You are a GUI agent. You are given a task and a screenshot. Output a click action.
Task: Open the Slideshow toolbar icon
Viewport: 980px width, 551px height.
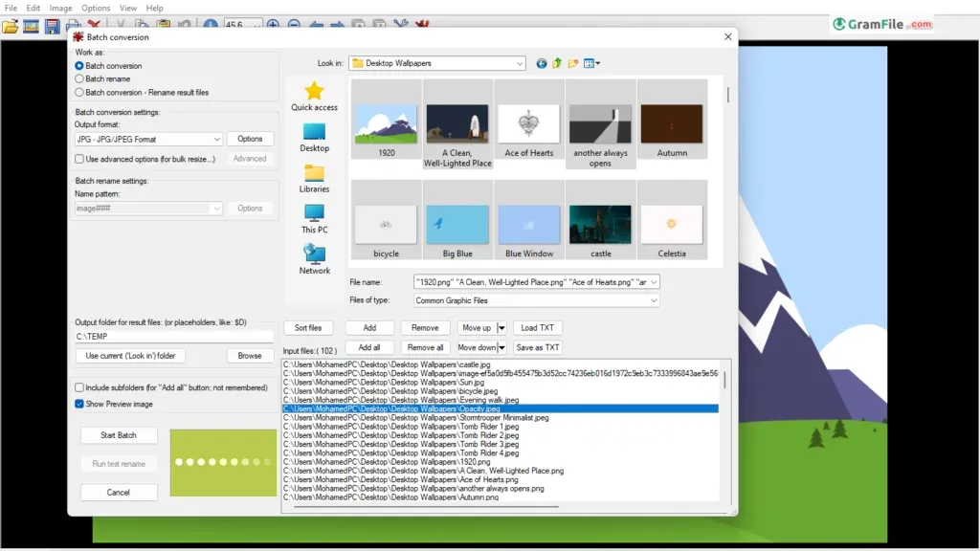[31, 26]
